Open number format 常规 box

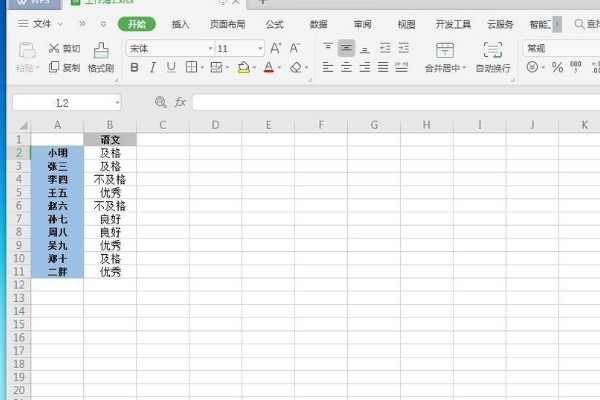(561, 48)
